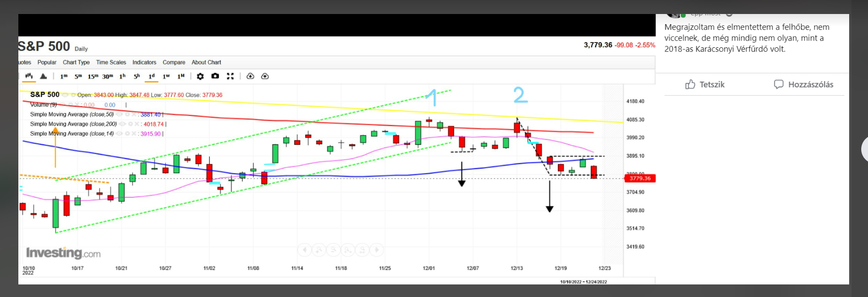The height and width of the screenshot is (297, 868).
Task: Click the 4180.40 price axis label
Action: coord(635,101)
